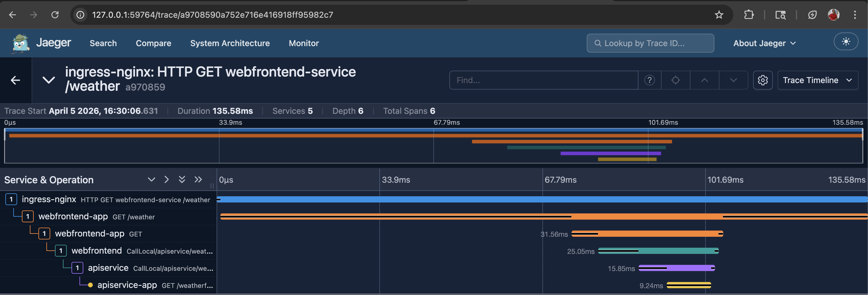Toggle the webfrontend CallLocal span children

pos(61,251)
